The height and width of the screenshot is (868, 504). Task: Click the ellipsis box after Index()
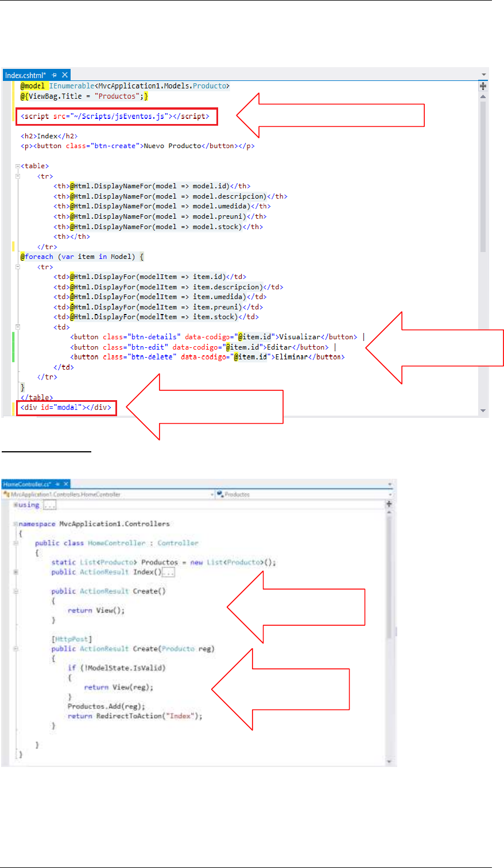pos(168,572)
